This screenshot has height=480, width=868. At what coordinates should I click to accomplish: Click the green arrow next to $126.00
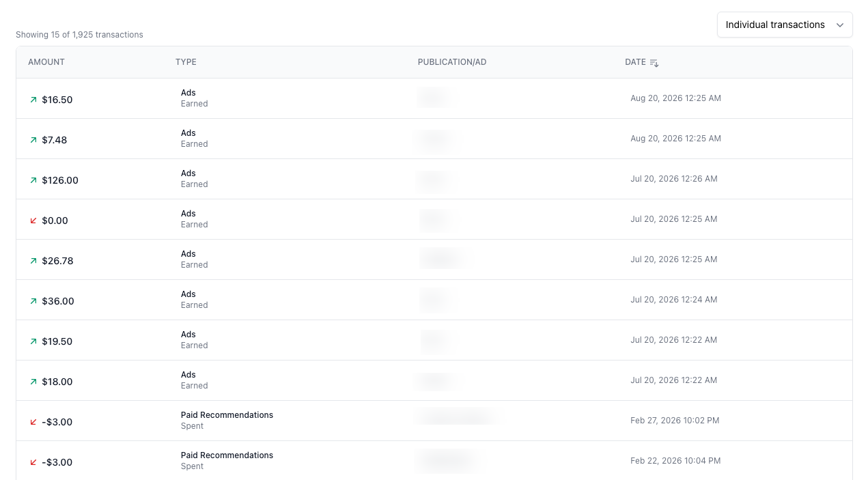tap(33, 180)
